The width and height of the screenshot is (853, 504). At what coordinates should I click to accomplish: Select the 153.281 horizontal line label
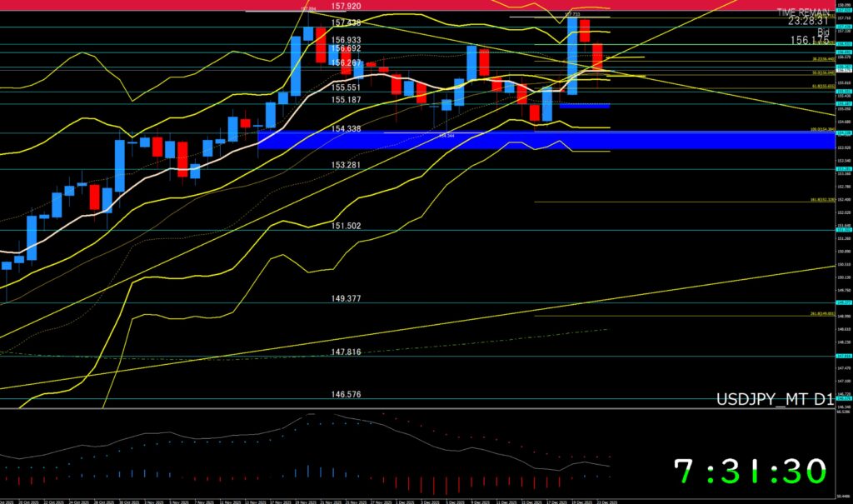point(346,165)
